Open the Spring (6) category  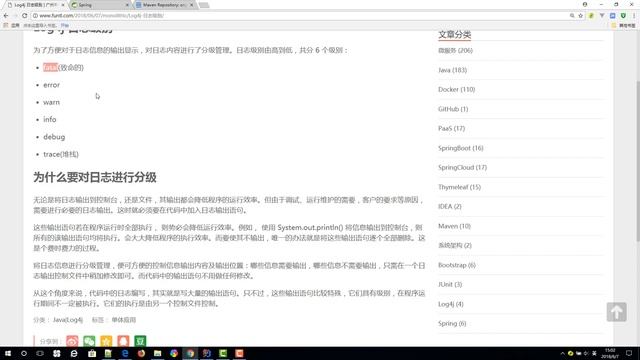(x=452, y=324)
